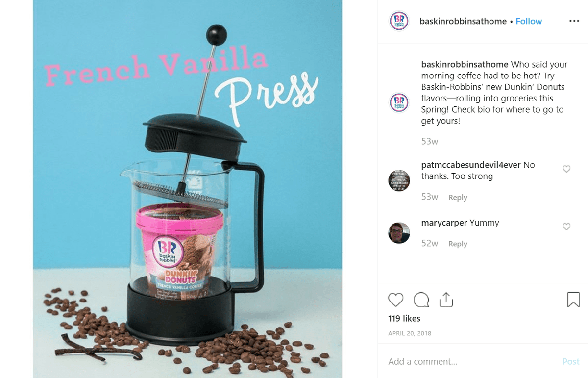Like marycarper's Yummy comment

pyautogui.click(x=566, y=227)
